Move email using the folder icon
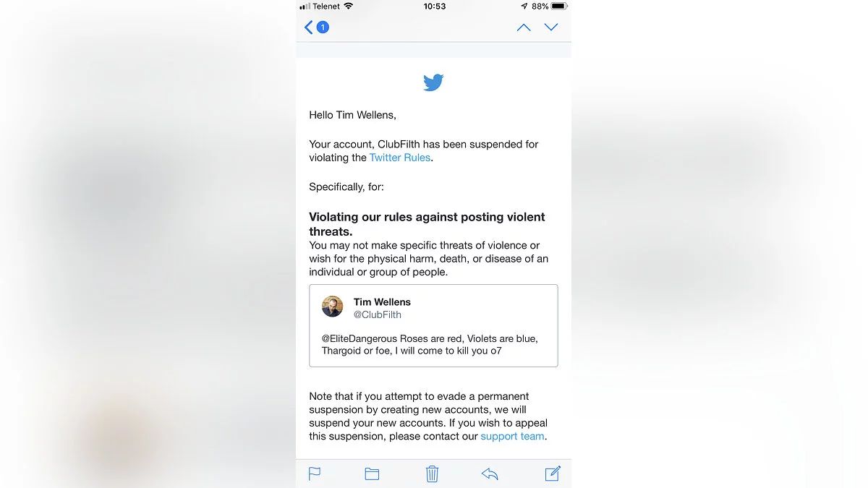The width and height of the screenshot is (868, 488). pyautogui.click(x=372, y=474)
